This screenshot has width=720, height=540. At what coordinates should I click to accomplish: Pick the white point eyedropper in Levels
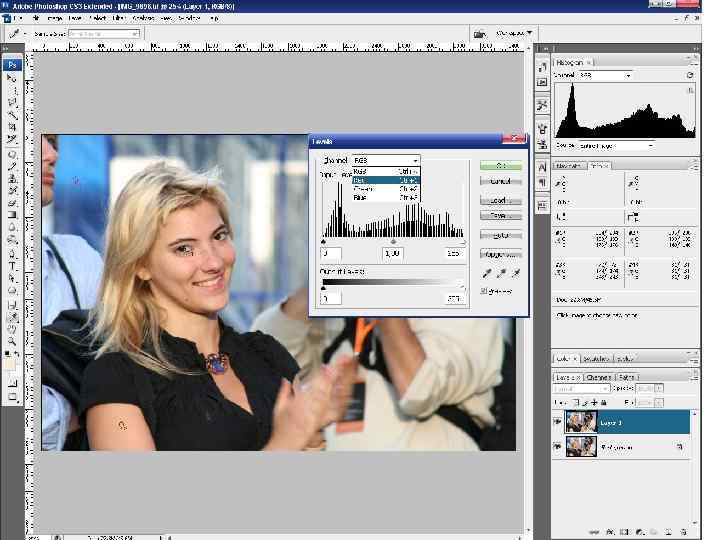pos(516,273)
